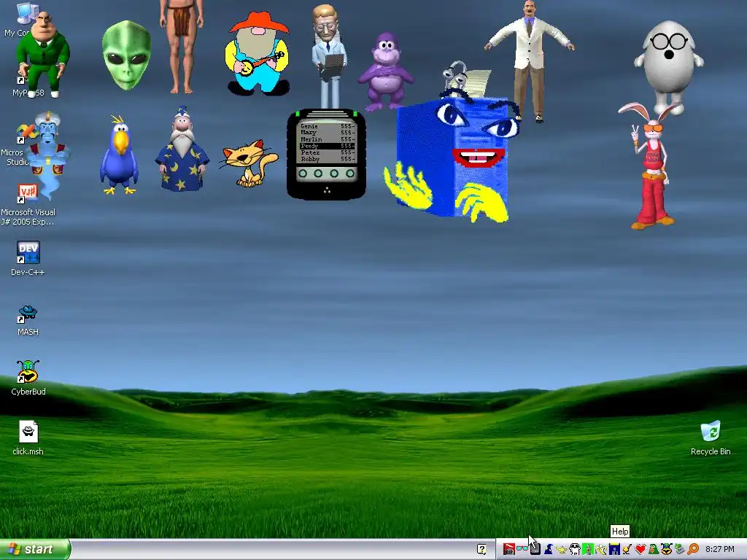The height and width of the screenshot is (560, 747).
Task: Click the banjo player with red hat
Action: click(x=258, y=53)
